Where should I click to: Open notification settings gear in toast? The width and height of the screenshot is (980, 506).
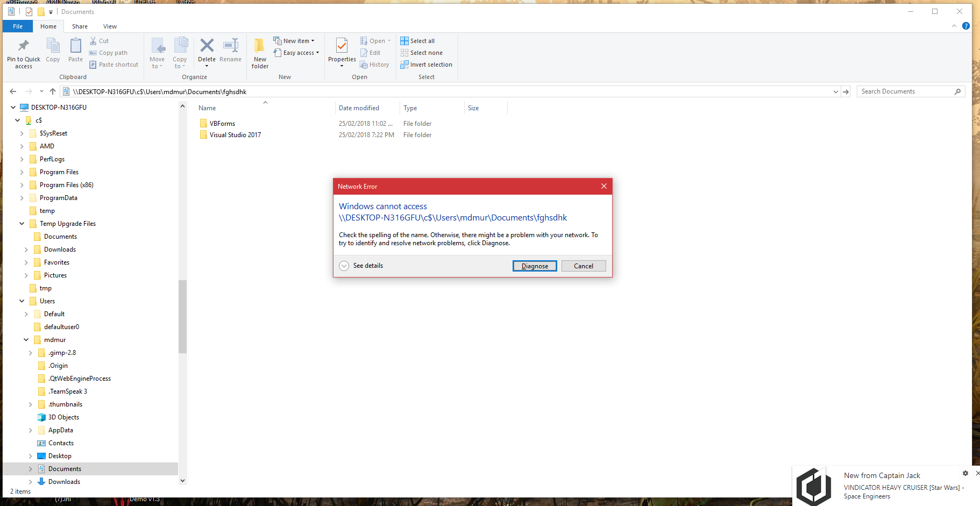click(965, 473)
